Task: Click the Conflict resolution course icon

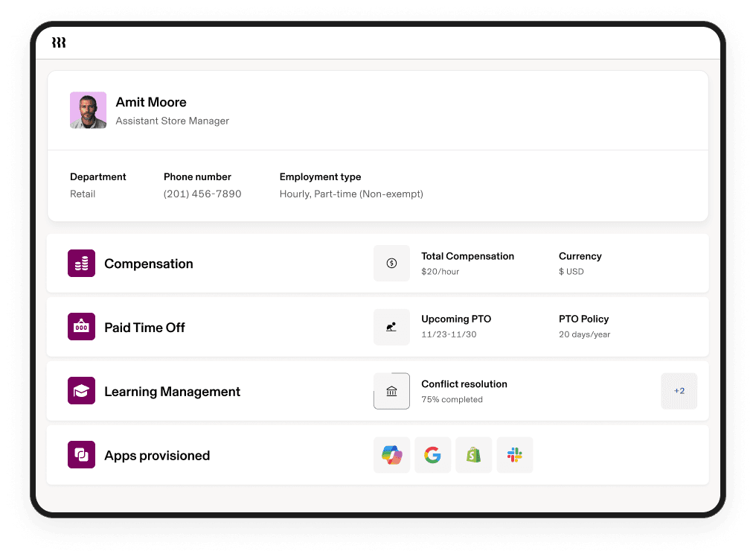Action: pyautogui.click(x=391, y=391)
